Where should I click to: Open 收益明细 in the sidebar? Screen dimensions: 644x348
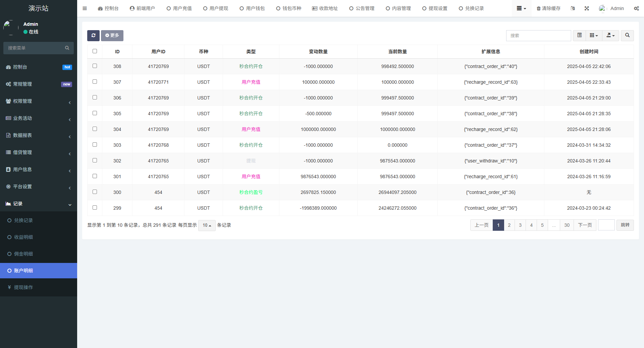click(x=23, y=237)
